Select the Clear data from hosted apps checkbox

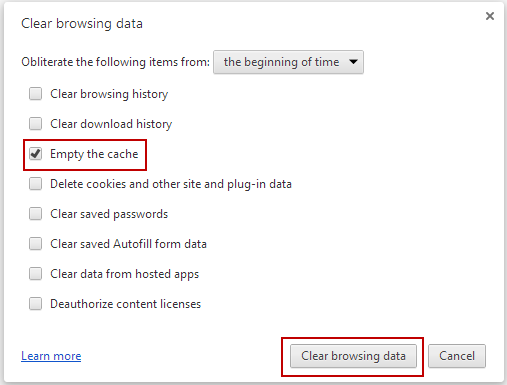click(x=35, y=274)
